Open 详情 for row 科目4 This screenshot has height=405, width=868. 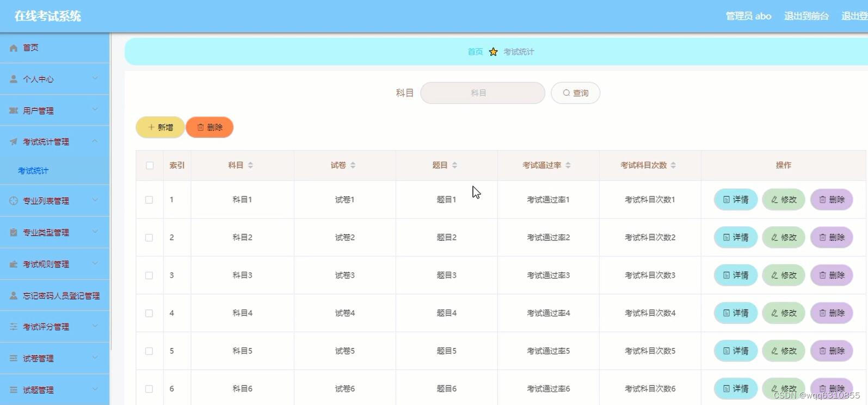(x=736, y=313)
